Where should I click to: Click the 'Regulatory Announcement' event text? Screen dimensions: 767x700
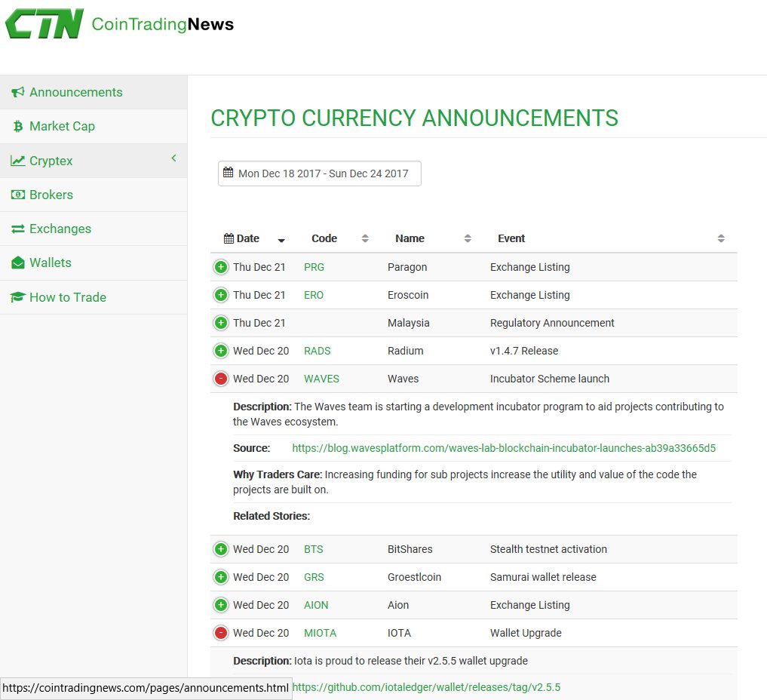pos(552,323)
